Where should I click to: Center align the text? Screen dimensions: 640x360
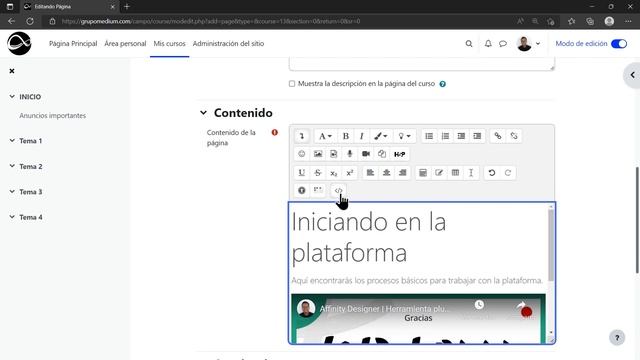point(386,173)
